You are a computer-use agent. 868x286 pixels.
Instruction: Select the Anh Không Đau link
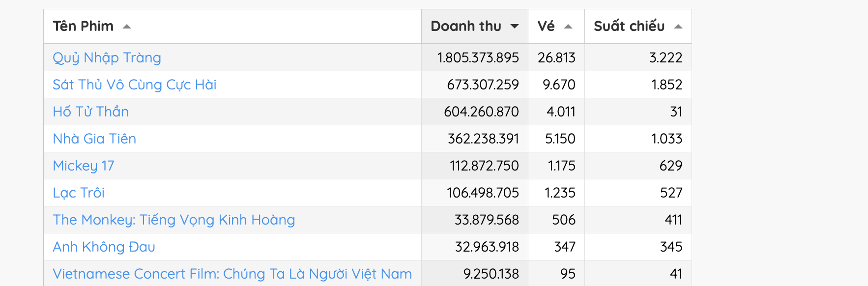pyautogui.click(x=104, y=247)
